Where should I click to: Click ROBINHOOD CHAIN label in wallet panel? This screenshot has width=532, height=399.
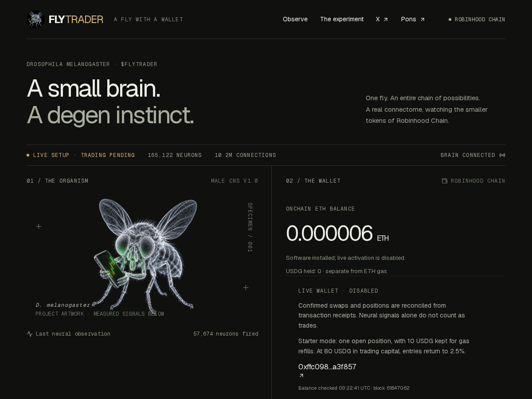[478, 181]
